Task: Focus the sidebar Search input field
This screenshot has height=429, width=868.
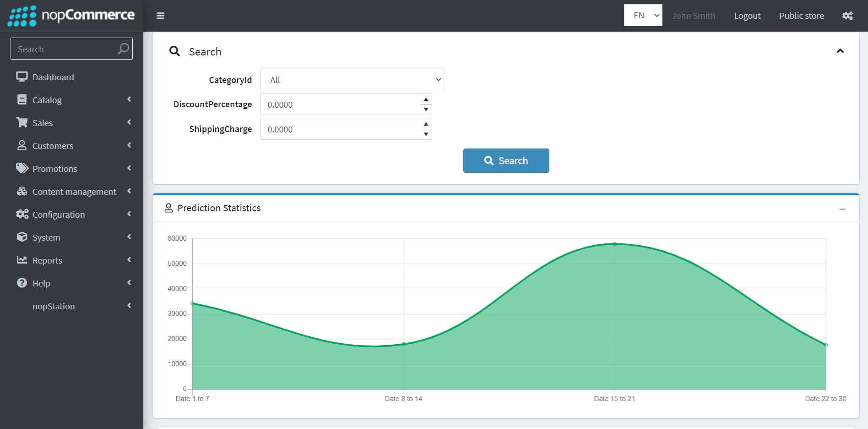Action: tap(71, 49)
